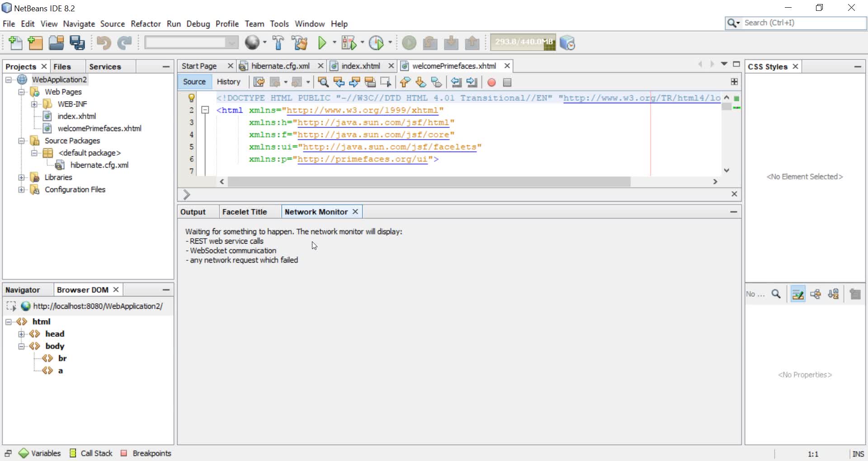The image size is (868, 461).
Task: Open the Refactor menu
Action: pos(145,24)
